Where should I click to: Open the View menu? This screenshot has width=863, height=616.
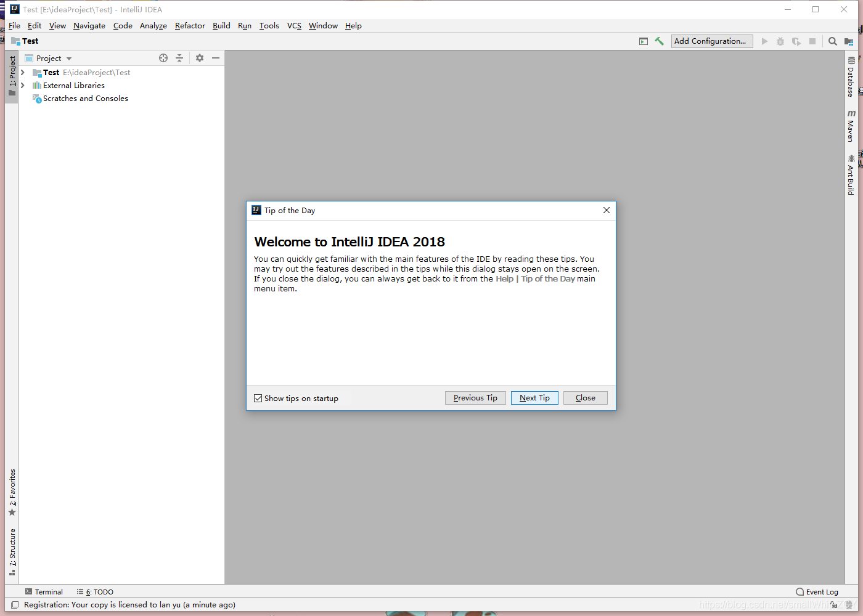(x=57, y=26)
